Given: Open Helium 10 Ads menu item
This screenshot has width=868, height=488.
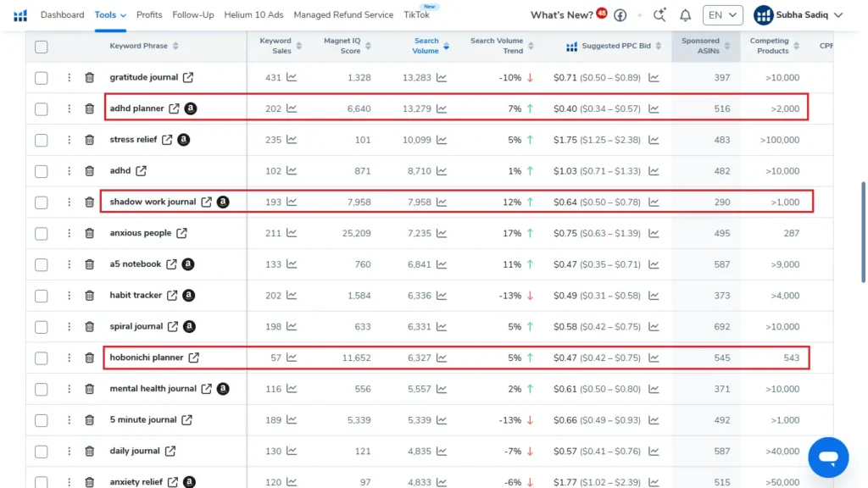Looking at the screenshot, I should pyautogui.click(x=253, y=15).
